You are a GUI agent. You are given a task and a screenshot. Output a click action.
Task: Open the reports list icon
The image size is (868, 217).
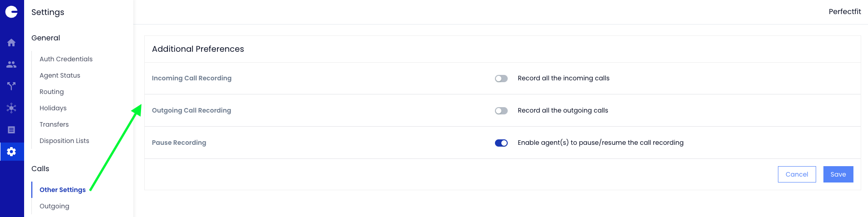point(11,130)
